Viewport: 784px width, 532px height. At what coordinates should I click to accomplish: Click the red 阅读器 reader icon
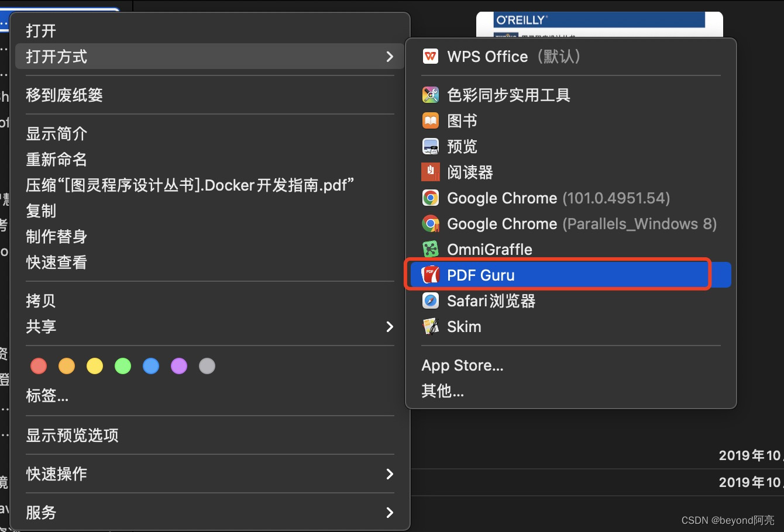point(431,172)
